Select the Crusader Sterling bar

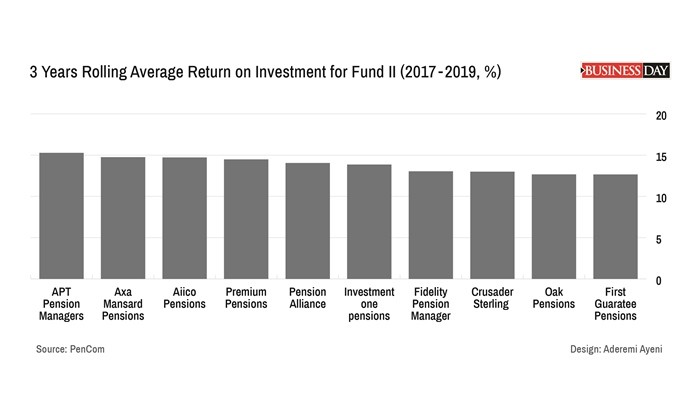(x=492, y=224)
